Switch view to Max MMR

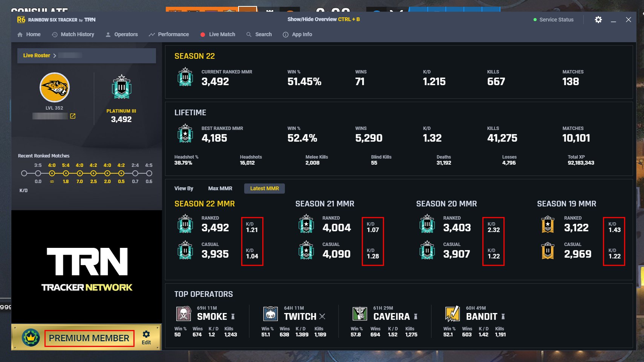(x=220, y=188)
